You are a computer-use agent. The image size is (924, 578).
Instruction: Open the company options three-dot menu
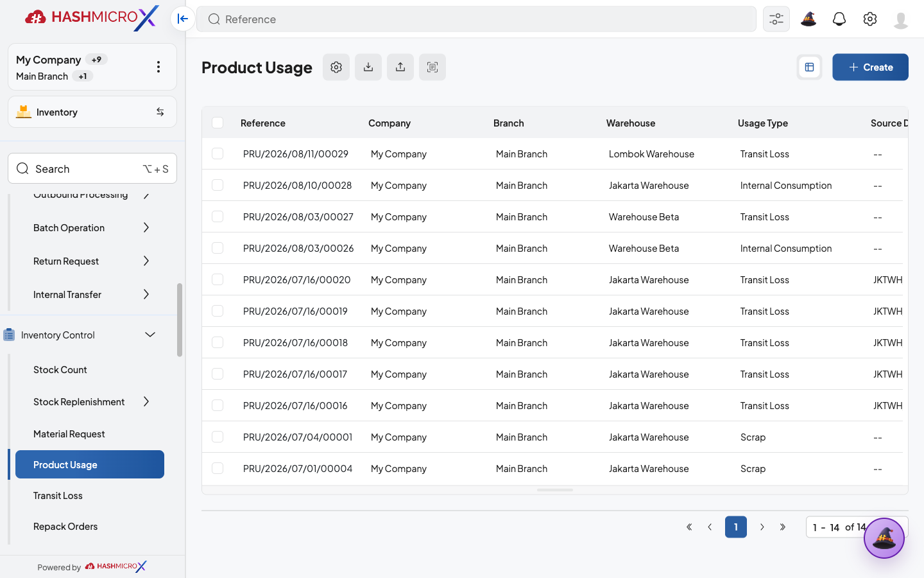[x=158, y=67]
